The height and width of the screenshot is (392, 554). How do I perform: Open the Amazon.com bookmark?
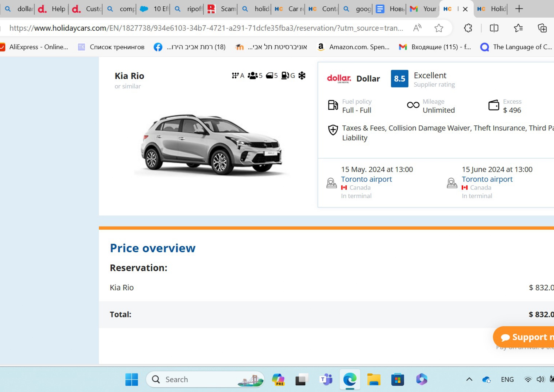[353, 47]
